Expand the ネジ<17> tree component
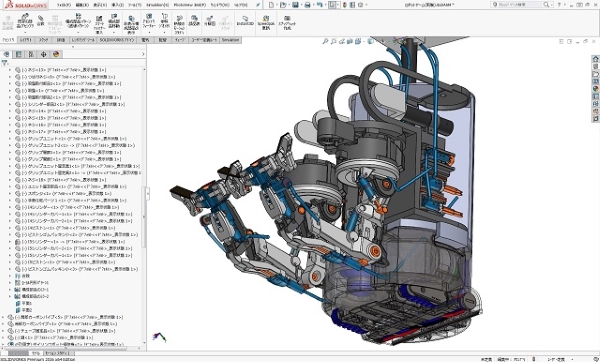This screenshot has width=600, height=362. (x=10, y=132)
